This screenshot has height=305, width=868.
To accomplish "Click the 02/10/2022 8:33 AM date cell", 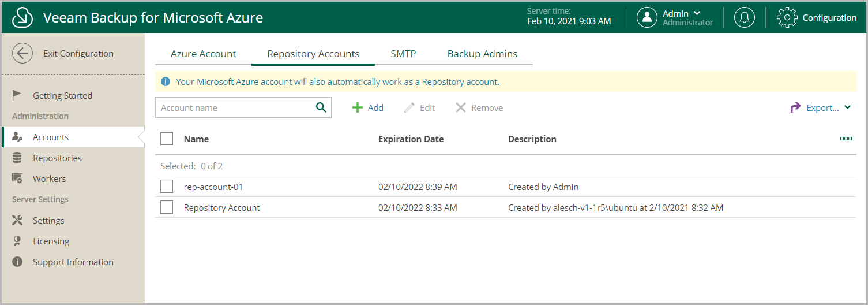I will [x=418, y=207].
